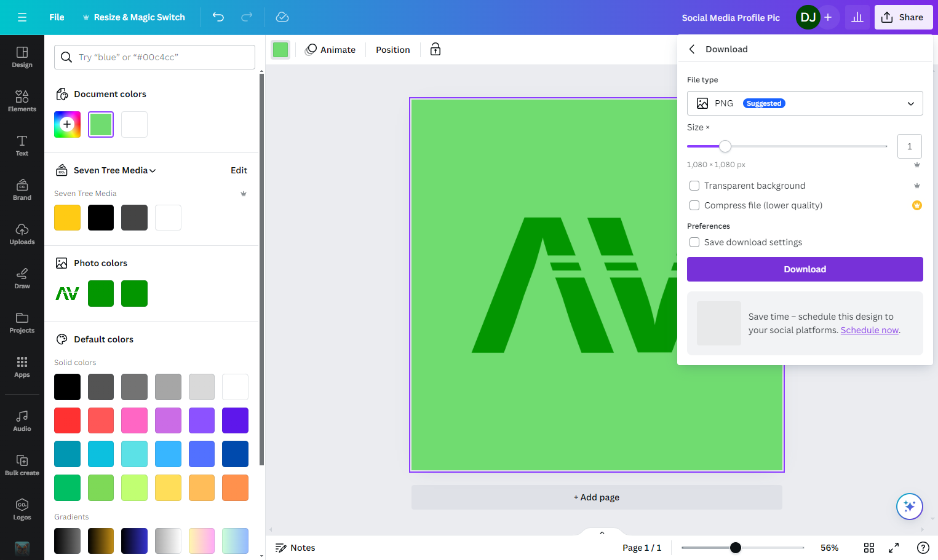This screenshot has width=938, height=560.
Task: Enable Compress file (lower quality) checkbox
Action: click(x=694, y=205)
